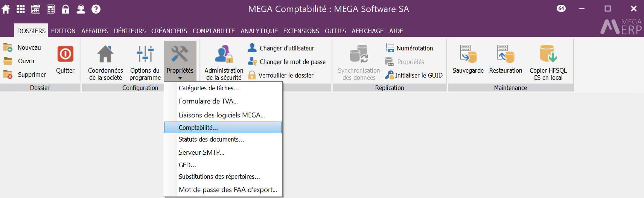Click the home icon in title bar
The height and width of the screenshot is (198, 644).
tap(6, 9)
